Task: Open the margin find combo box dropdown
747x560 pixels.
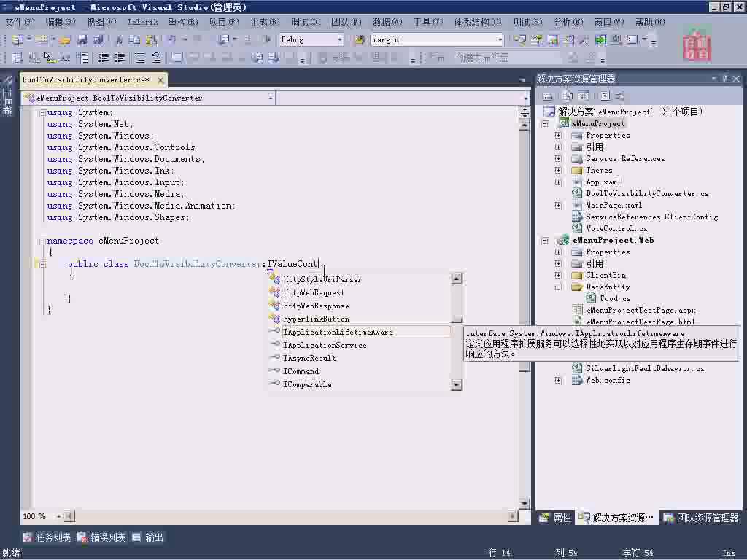Action: [500, 40]
